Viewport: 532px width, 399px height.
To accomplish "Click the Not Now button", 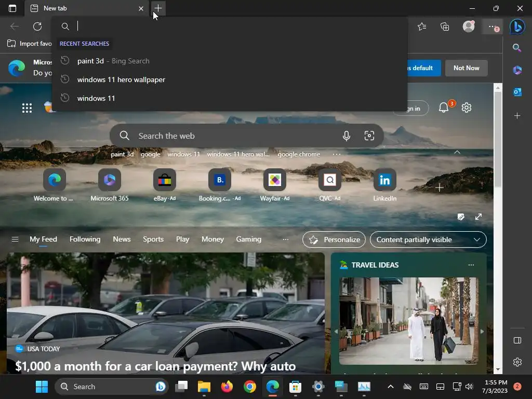I will click(466, 68).
